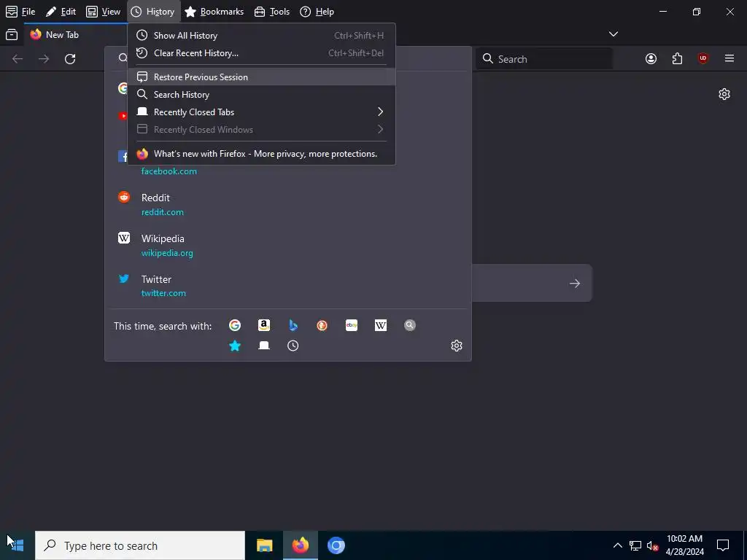747x560 pixels.
Task: Select the Reddit suggestion
Action: pyautogui.click(x=287, y=204)
